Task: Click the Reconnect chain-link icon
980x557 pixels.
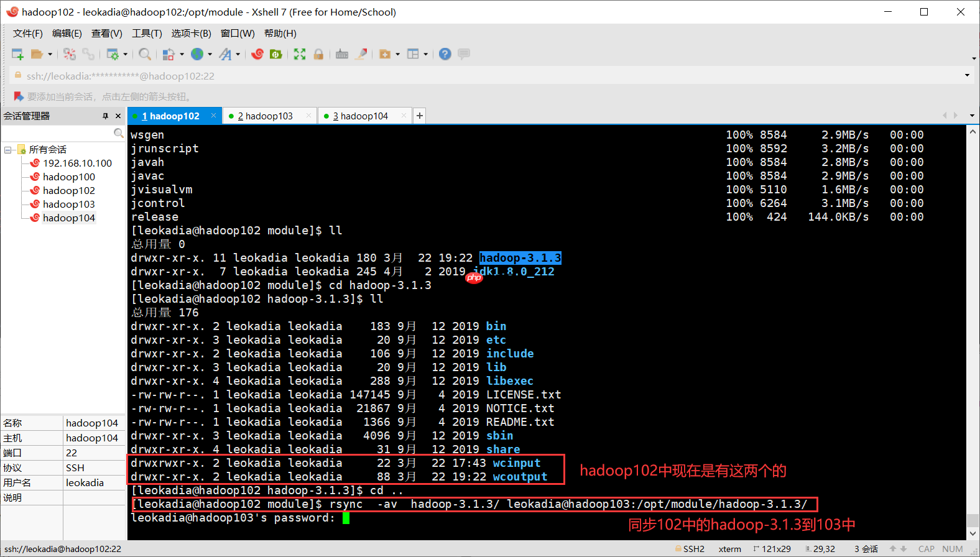Action: coord(88,54)
